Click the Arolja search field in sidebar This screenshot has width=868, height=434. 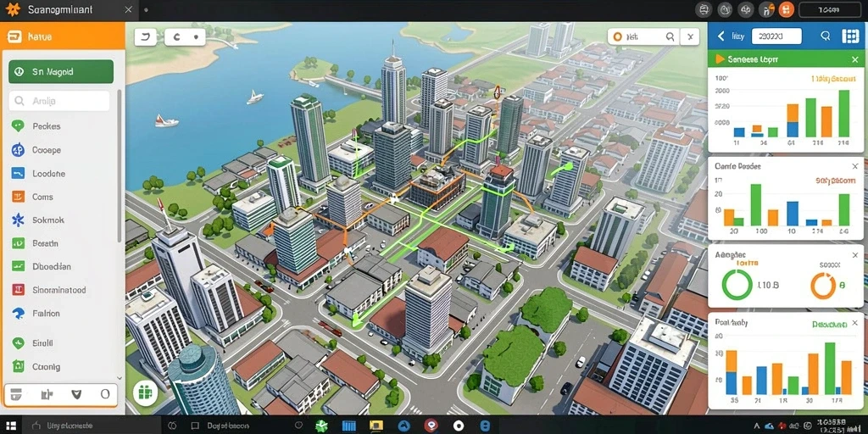[59, 102]
